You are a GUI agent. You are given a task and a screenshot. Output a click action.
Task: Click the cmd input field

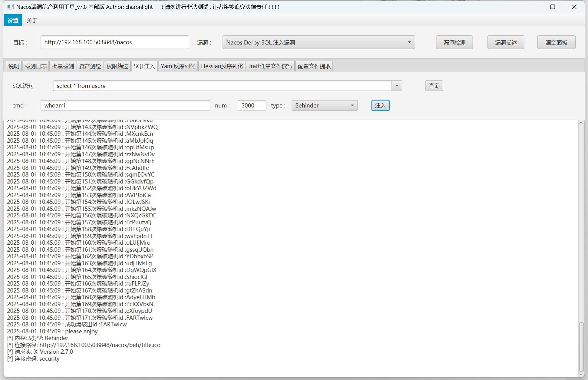point(125,105)
